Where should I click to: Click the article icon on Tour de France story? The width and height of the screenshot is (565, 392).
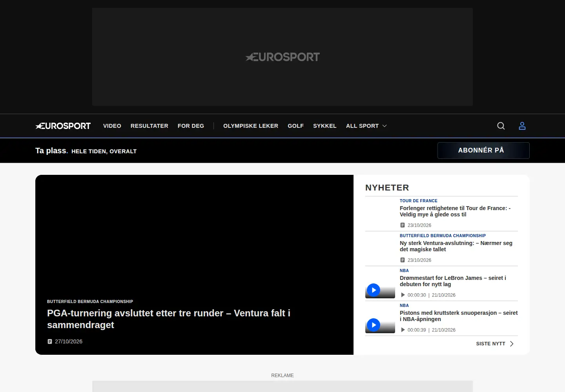(403, 225)
